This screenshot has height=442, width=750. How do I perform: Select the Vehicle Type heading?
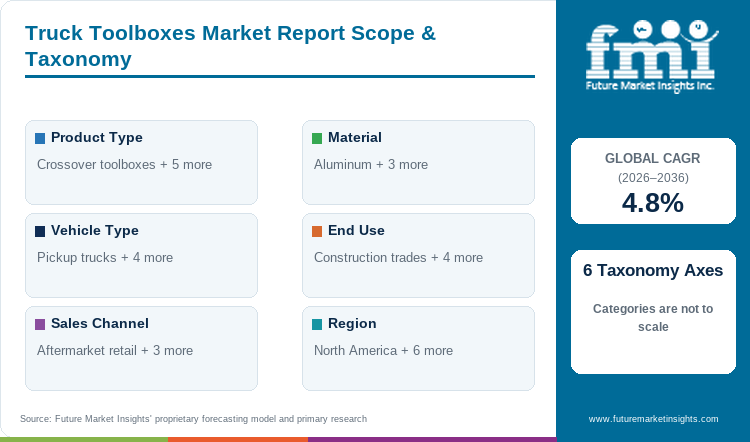tap(95, 231)
